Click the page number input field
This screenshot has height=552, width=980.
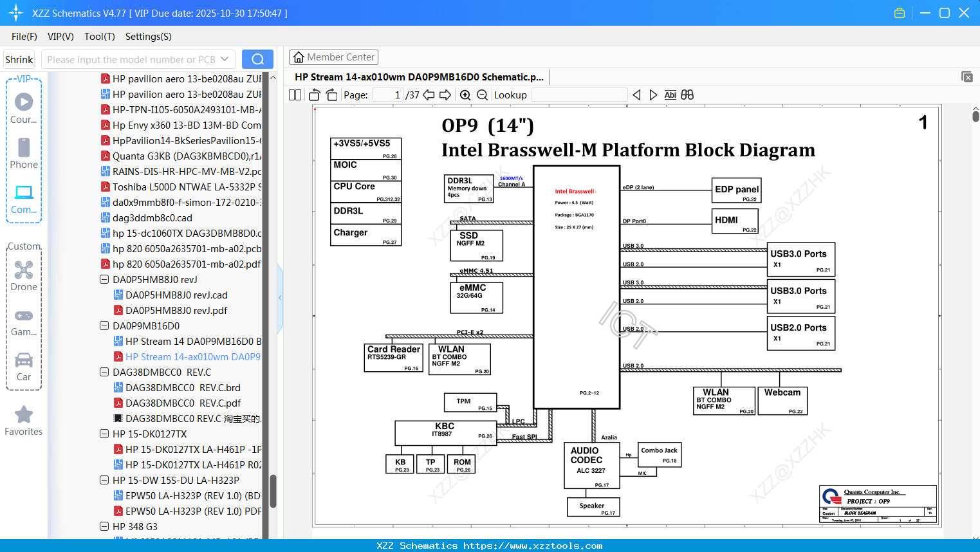(x=388, y=95)
